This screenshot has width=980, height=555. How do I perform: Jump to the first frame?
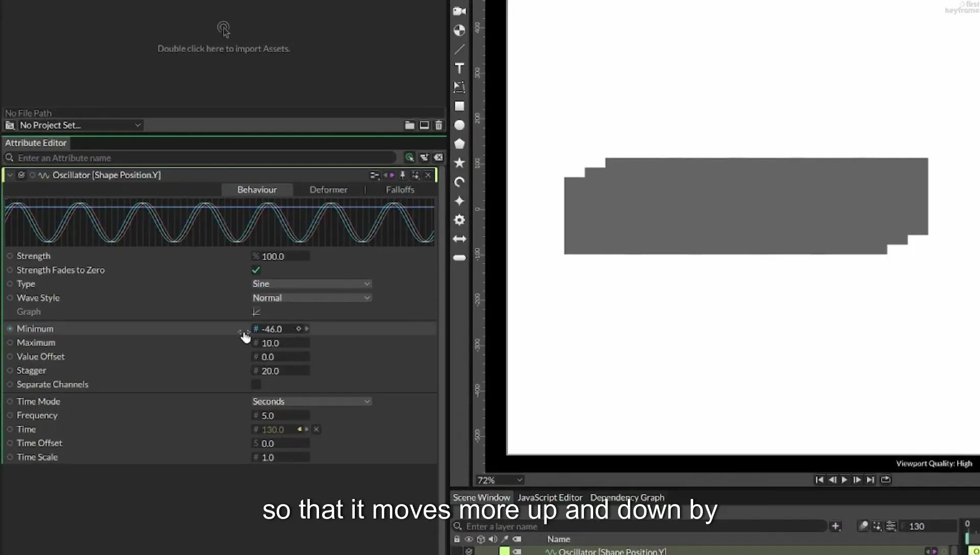[x=819, y=480]
